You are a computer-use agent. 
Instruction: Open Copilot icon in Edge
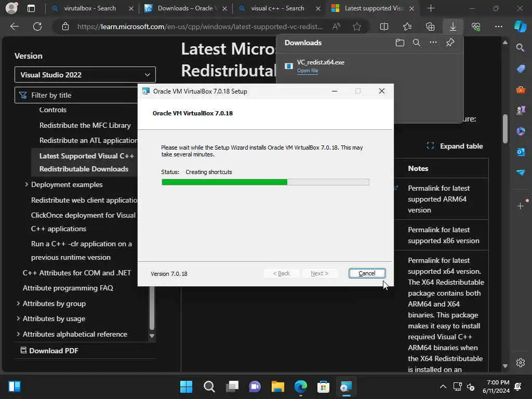520,26
